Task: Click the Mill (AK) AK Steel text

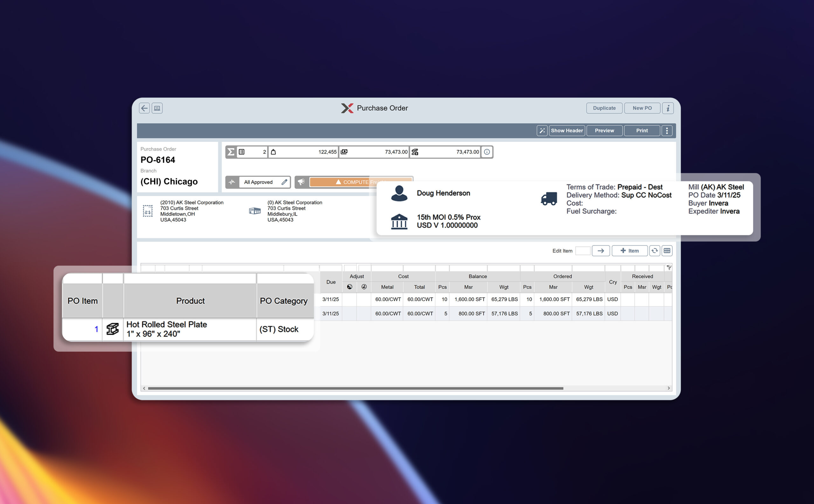Action: [x=716, y=187]
